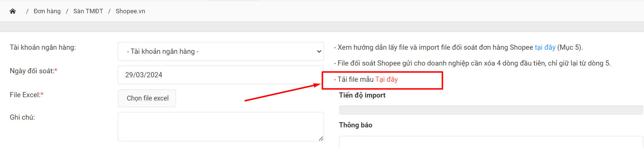
Task: Click the "Tài khoản ngân hàng:" label
Action: coord(43,47)
